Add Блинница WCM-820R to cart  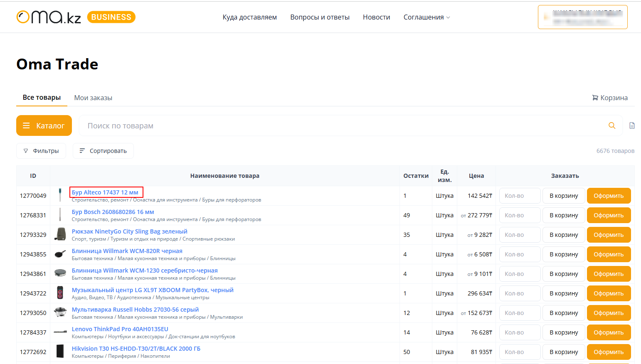pyautogui.click(x=564, y=254)
